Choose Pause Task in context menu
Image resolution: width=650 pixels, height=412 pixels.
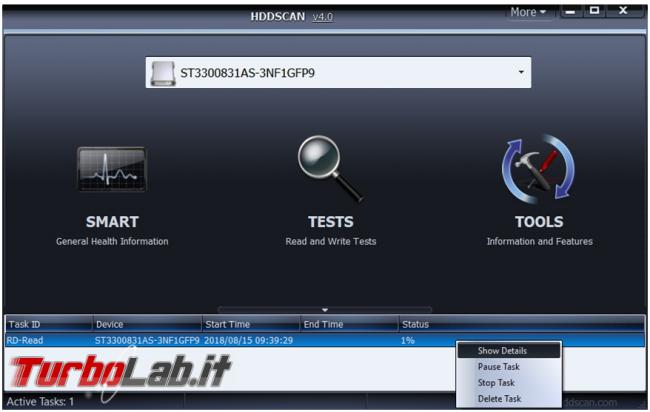[509, 367]
